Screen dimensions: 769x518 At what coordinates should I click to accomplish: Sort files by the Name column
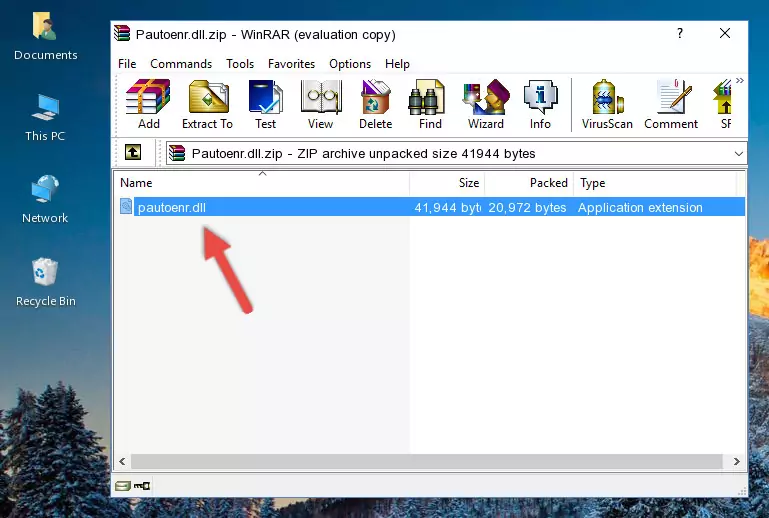pos(262,183)
